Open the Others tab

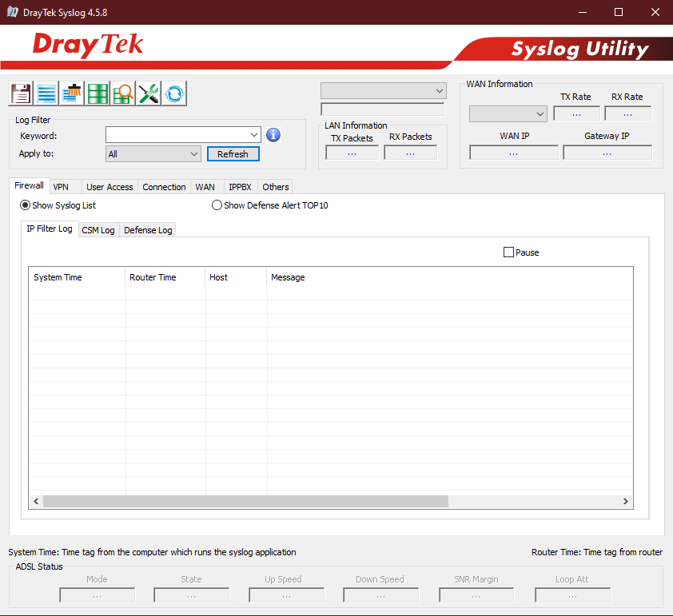(276, 187)
